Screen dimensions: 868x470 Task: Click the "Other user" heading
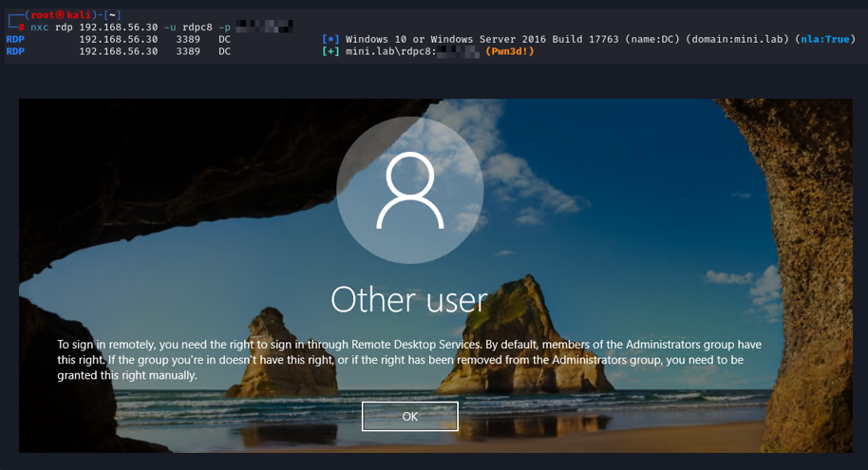409,300
